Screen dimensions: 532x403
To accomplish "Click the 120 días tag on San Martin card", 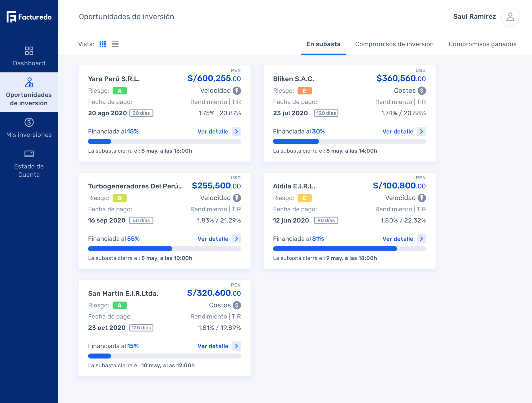I will 141,328.
